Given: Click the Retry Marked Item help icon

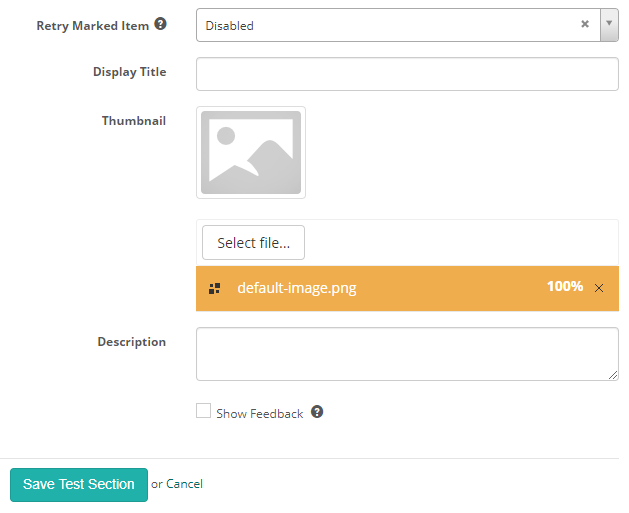Looking at the screenshot, I should click(160, 25).
